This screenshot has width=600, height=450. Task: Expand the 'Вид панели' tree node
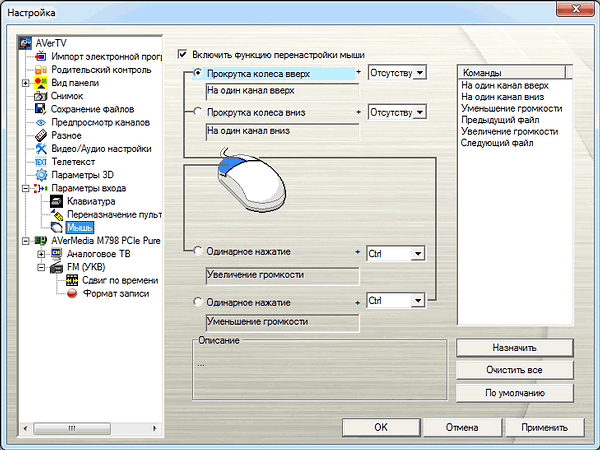click(x=26, y=83)
